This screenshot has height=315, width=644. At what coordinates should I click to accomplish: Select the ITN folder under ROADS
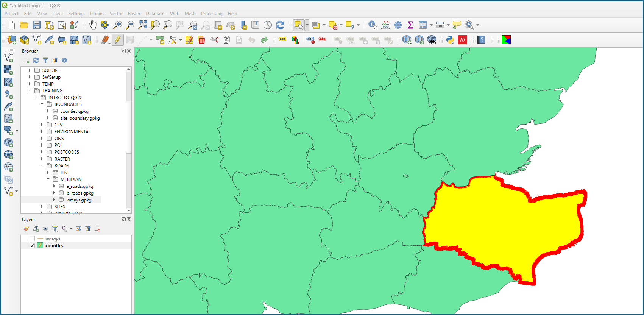click(64, 173)
